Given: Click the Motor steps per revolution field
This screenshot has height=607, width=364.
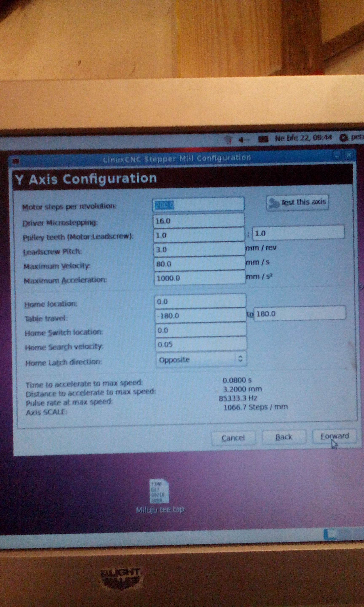Looking at the screenshot, I should (x=198, y=205).
